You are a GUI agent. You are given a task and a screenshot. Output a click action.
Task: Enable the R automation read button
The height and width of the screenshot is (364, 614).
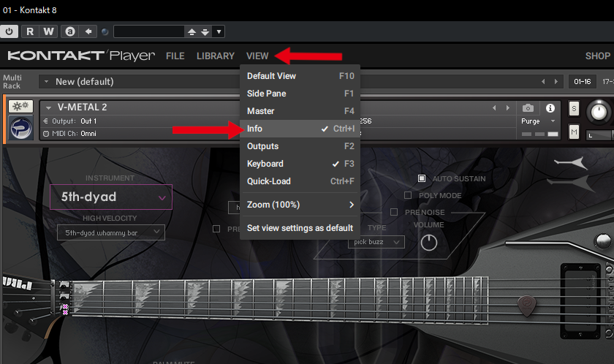(30, 31)
